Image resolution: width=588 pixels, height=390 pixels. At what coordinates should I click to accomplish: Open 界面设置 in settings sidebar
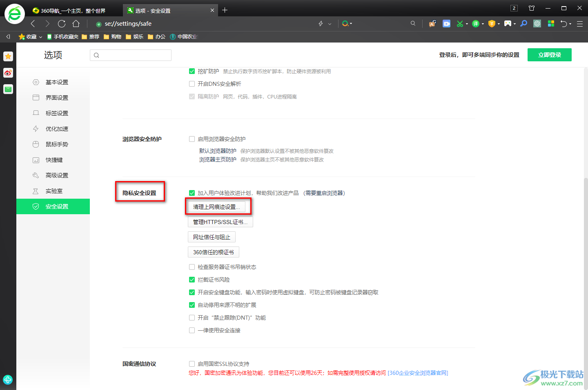pos(53,98)
